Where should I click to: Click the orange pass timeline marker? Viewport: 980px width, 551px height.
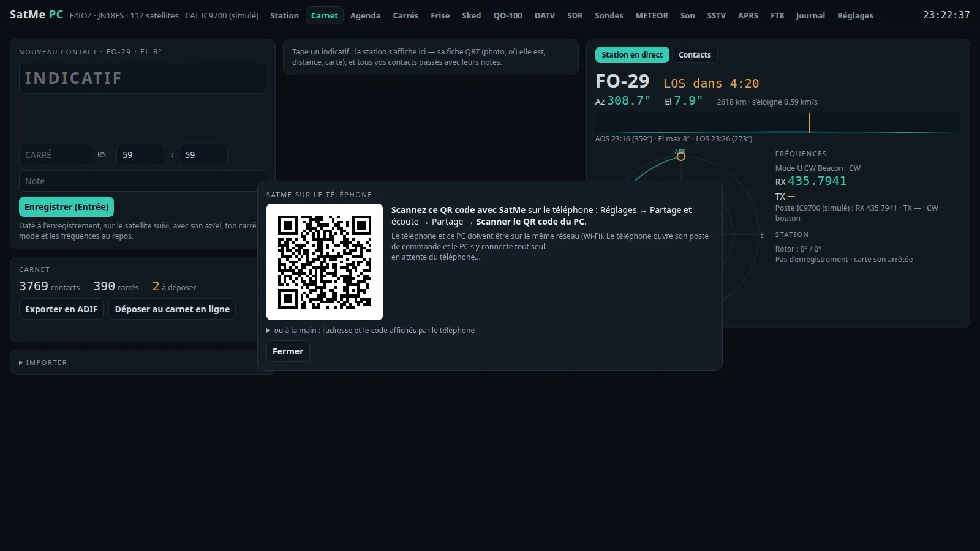810,123
